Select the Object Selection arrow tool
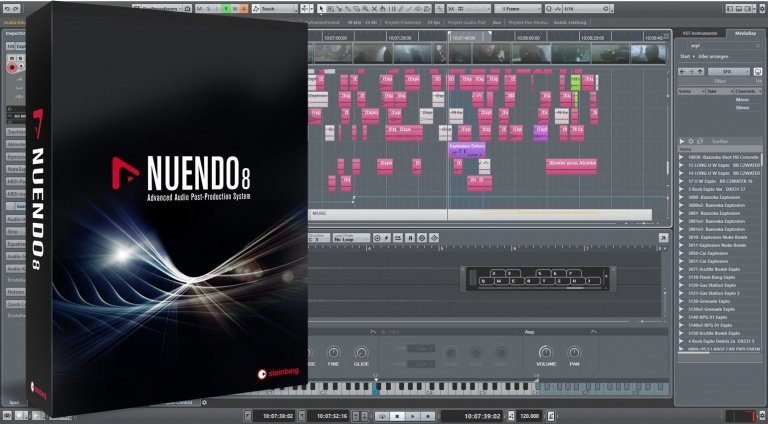 pyautogui.click(x=321, y=9)
